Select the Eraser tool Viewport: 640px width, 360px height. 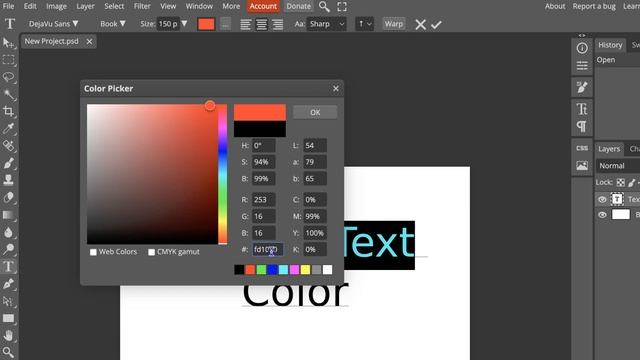[x=8, y=197]
